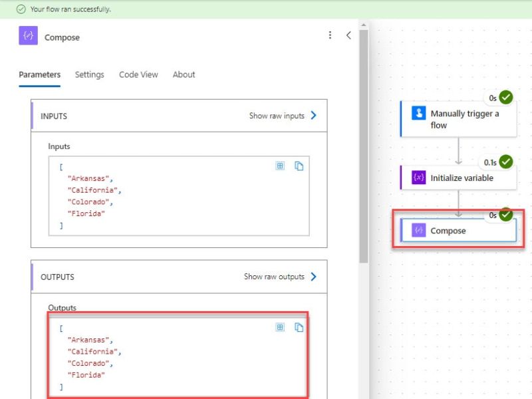
Task: Click the Compose node icon in the flow diagram
Action: point(418,230)
